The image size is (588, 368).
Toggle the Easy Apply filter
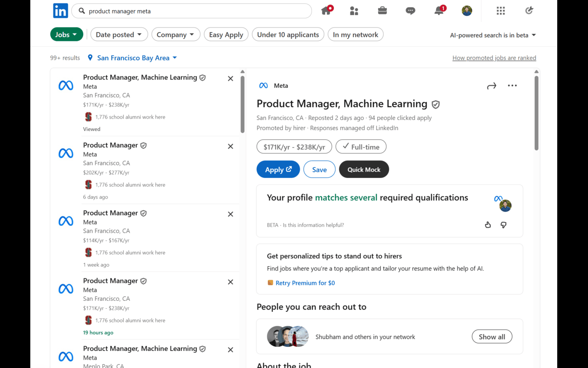tap(226, 34)
